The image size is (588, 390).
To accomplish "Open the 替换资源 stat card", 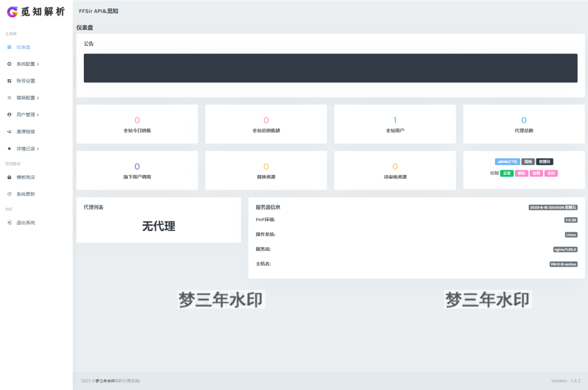I will point(266,170).
